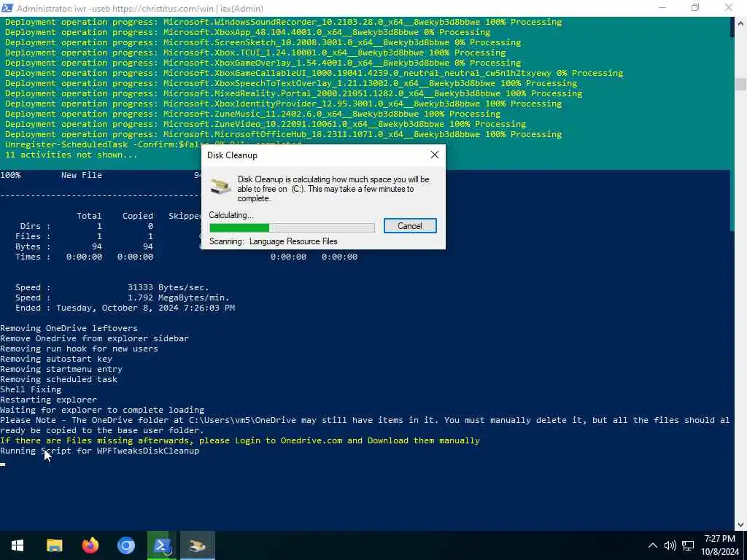Image resolution: width=747 pixels, height=560 pixels.
Task: Click the Disk Cleanup taskbar button
Action: 198,545
